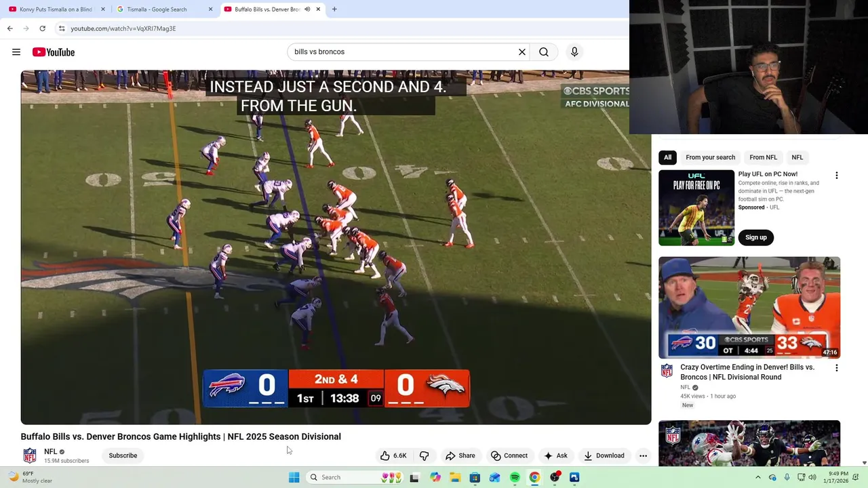Download the video
This screenshot has height=488, width=868.
tap(604, 455)
